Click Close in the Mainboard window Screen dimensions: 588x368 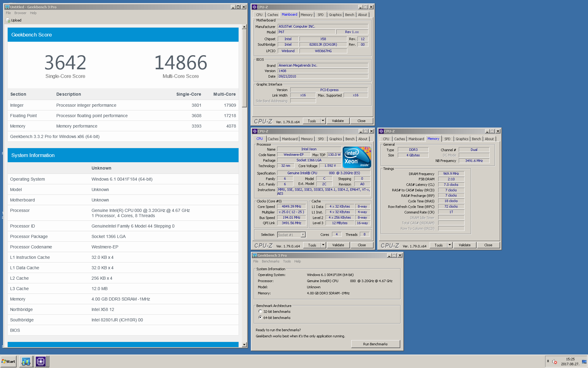coord(361,121)
